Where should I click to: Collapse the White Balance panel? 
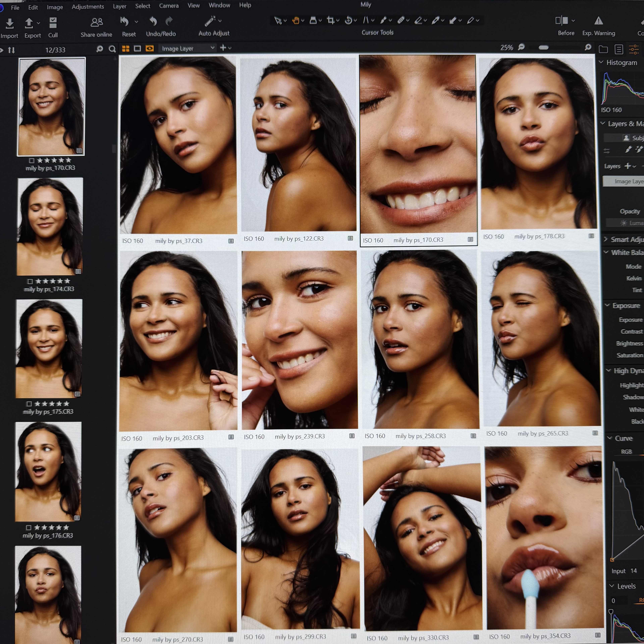point(606,252)
